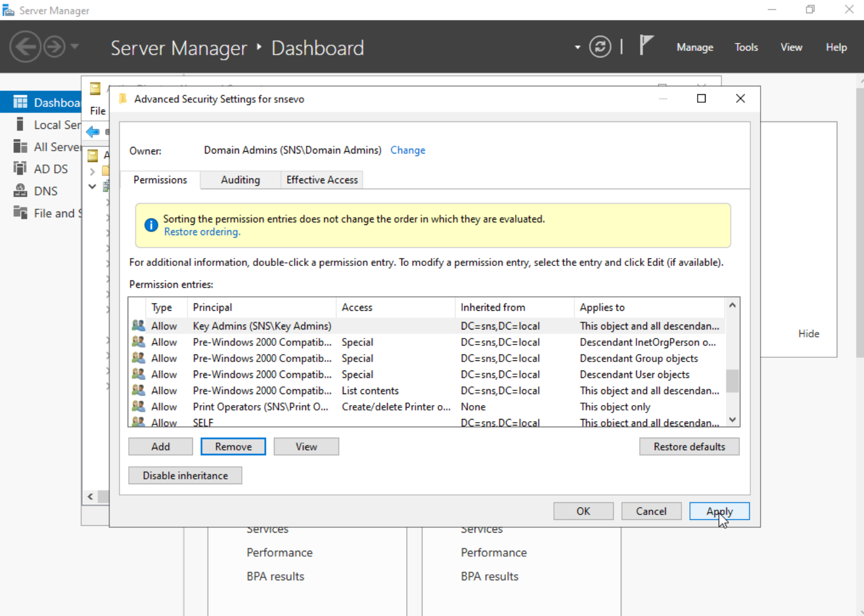
Task: Click the back arrow in background window toolbar
Action: (93, 132)
